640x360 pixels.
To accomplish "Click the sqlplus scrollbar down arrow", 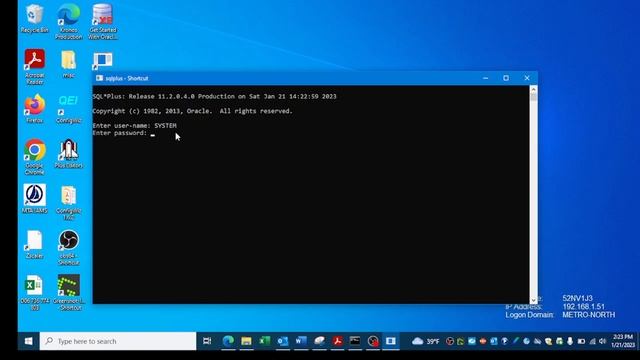I will (x=533, y=300).
